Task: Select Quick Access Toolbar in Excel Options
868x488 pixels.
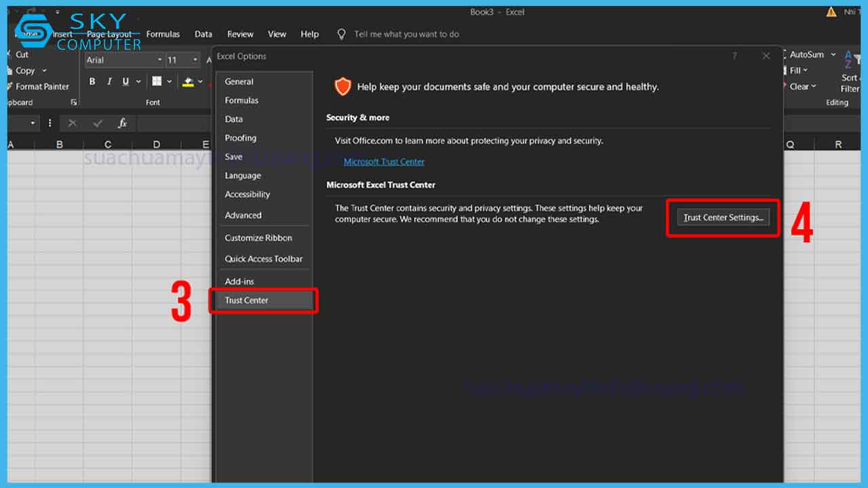Action: point(264,259)
